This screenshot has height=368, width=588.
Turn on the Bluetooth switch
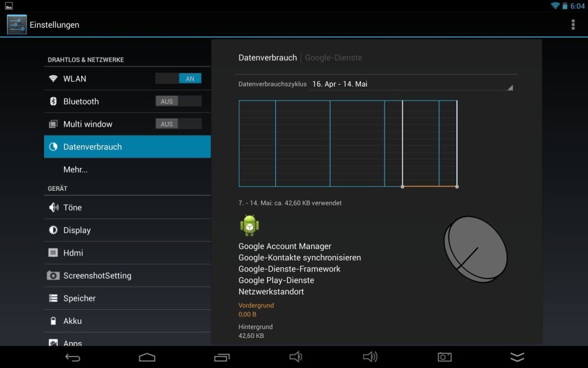coord(179,101)
